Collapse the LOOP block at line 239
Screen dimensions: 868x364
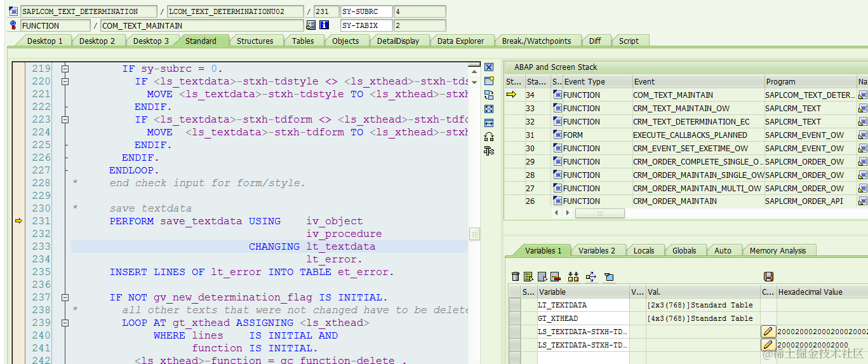click(x=64, y=323)
